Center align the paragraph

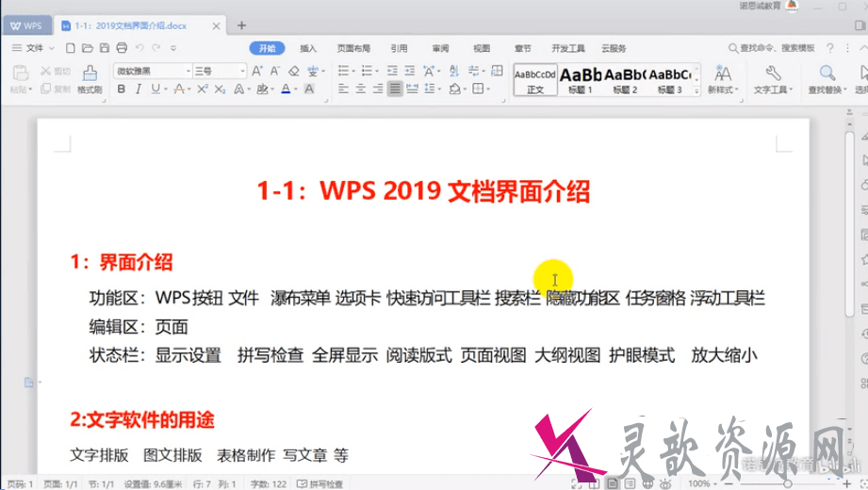[361, 89]
